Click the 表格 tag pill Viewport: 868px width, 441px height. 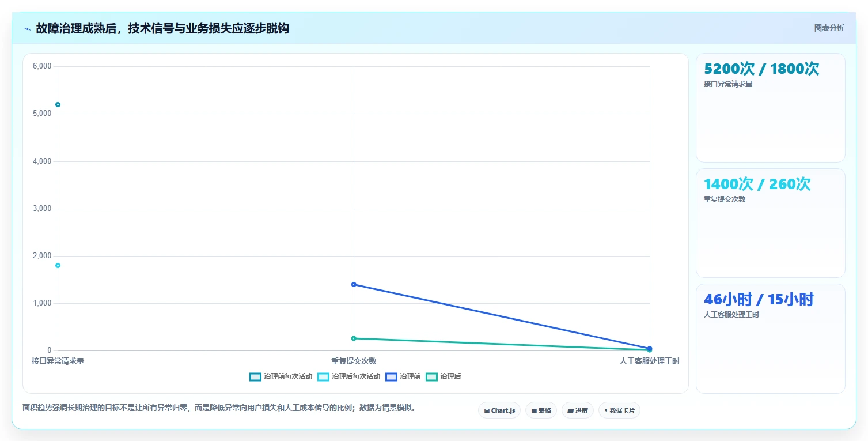(x=541, y=410)
